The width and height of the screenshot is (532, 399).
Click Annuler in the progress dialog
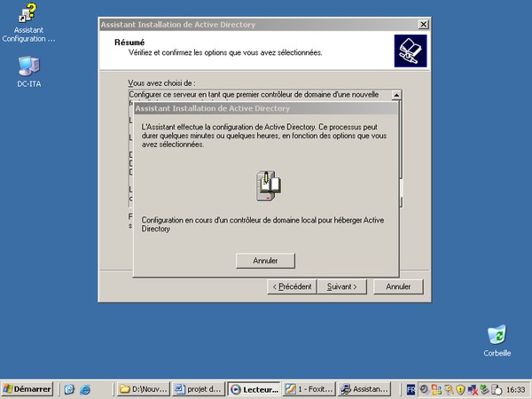[265, 261]
